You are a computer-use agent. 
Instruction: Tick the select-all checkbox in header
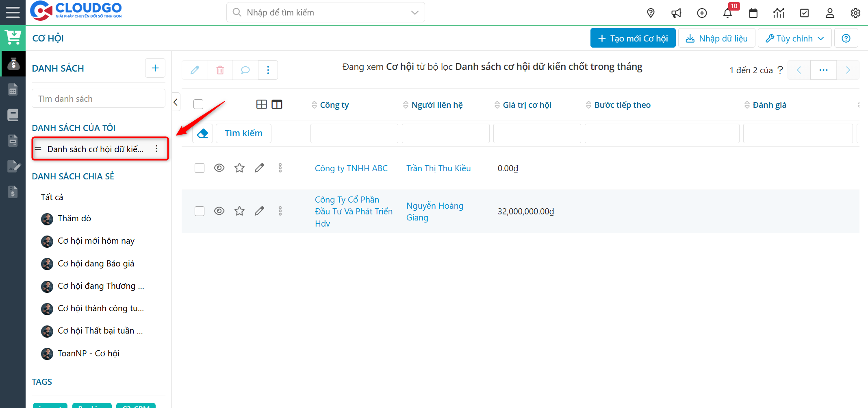click(198, 104)
